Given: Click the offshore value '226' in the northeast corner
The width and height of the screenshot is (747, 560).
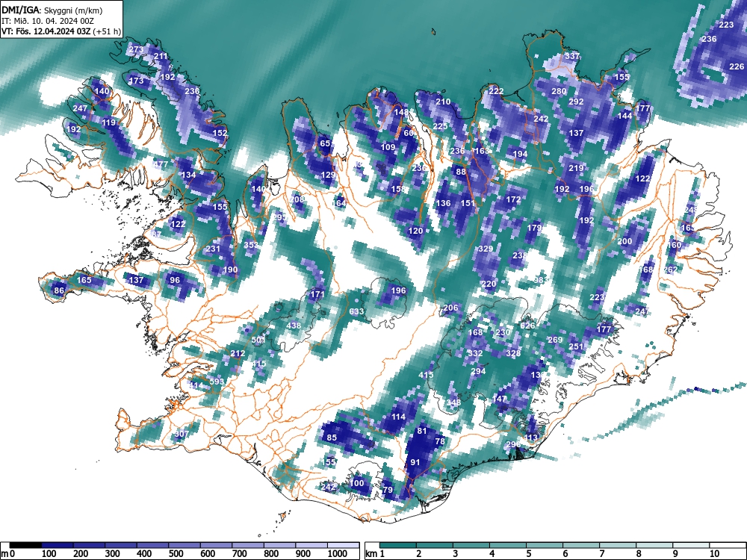Looking at the screenshot, I should tap(737, 66).
